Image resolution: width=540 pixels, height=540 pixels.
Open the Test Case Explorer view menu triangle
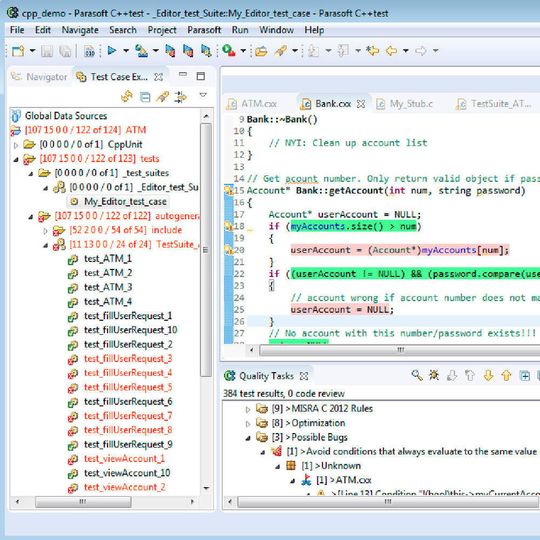pos(203,95)
